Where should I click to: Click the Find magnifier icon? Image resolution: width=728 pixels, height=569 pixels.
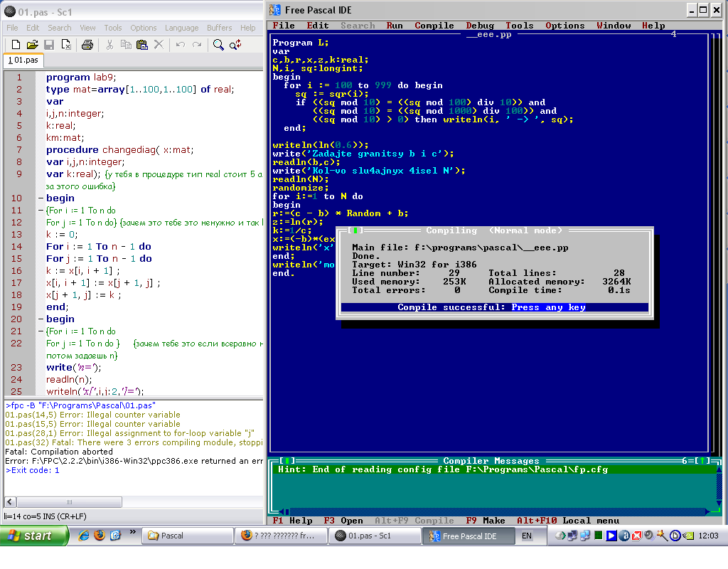(x=218, y=45)
